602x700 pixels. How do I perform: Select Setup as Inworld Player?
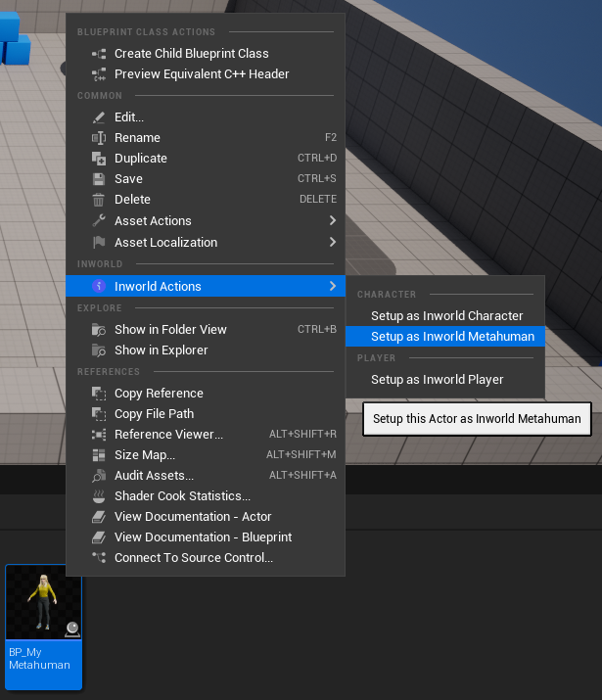(x=445, y=379)
